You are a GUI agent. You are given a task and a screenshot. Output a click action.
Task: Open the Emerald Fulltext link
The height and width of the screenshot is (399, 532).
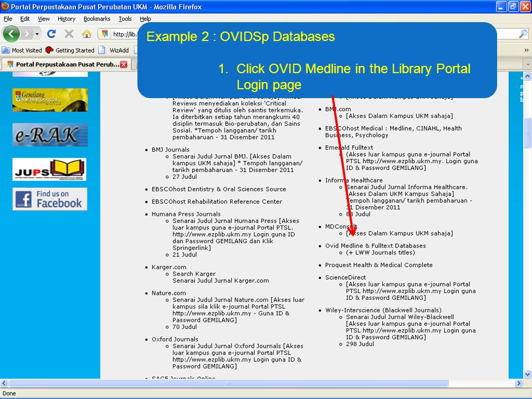click(349, 147)
